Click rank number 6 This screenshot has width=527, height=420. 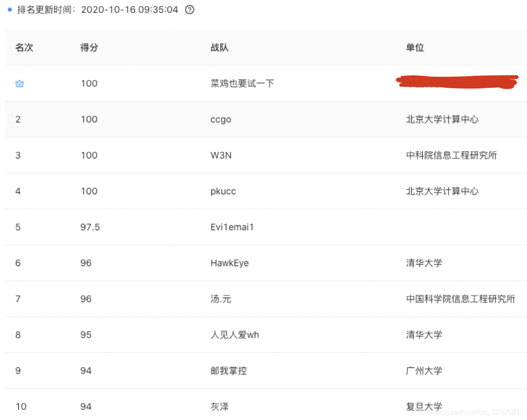(x=18, y=263)
